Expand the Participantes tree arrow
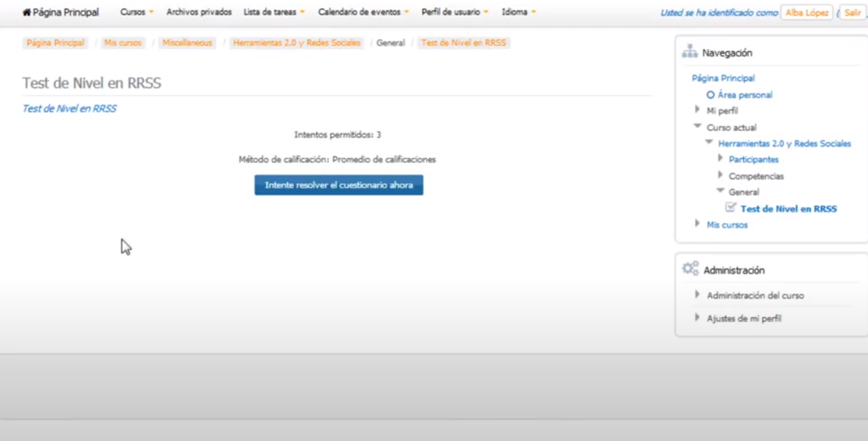Image resolution: width=868 pixels, height=441 pixels. pos(720,158)
